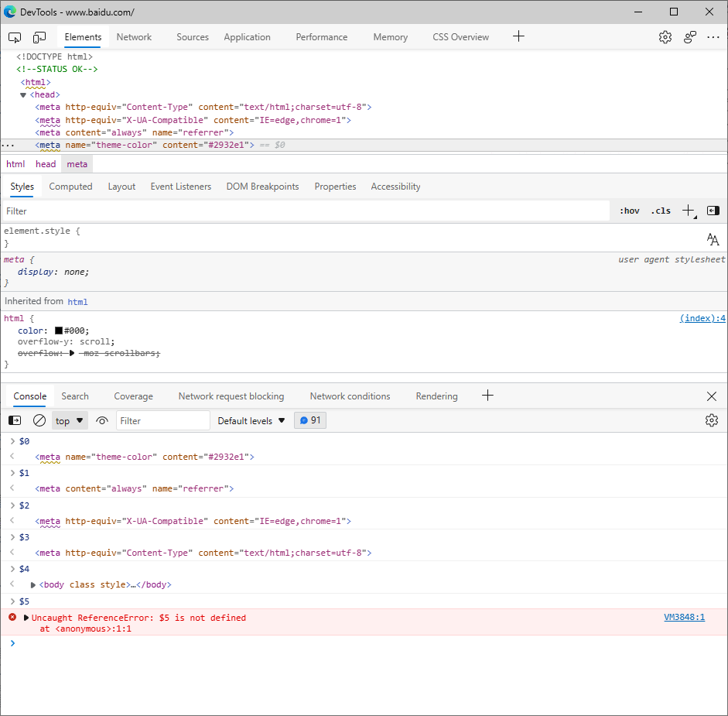Collapse the head element in DOM tree

point(23,94)
